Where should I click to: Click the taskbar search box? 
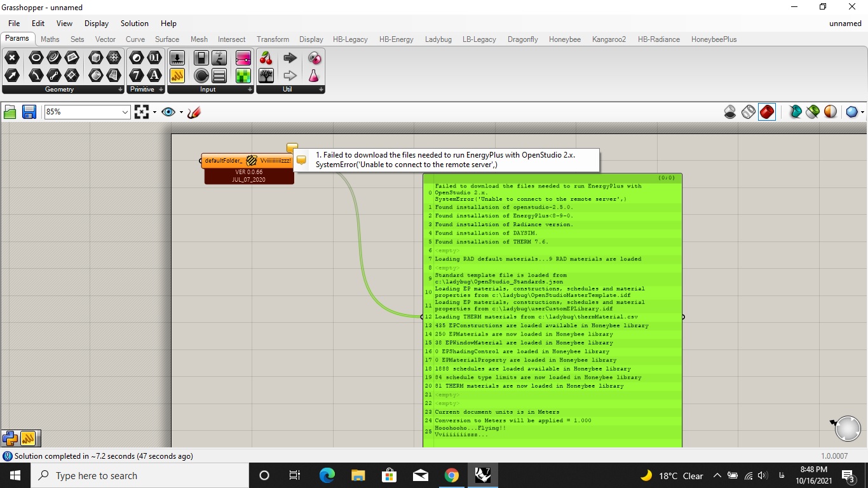[139, 475]
